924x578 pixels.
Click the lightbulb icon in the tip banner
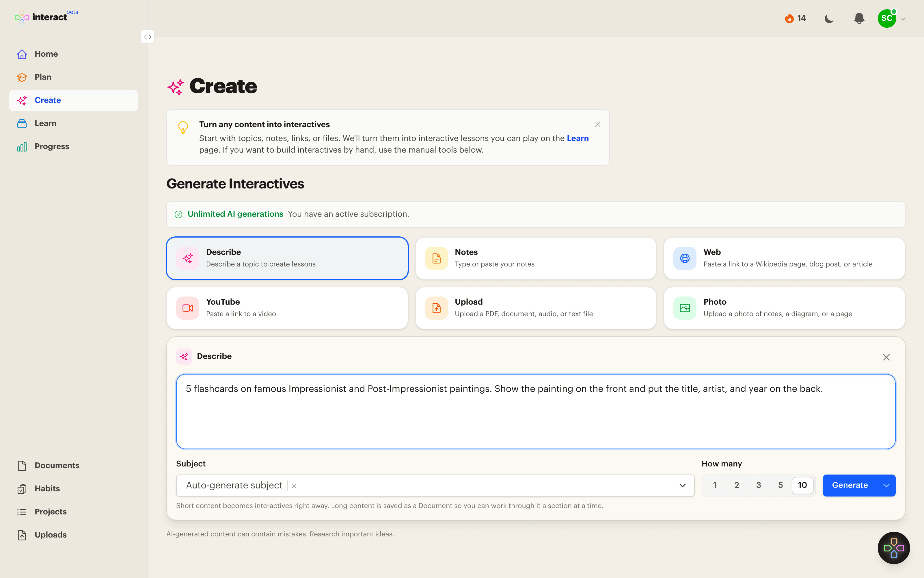[183, 127]
